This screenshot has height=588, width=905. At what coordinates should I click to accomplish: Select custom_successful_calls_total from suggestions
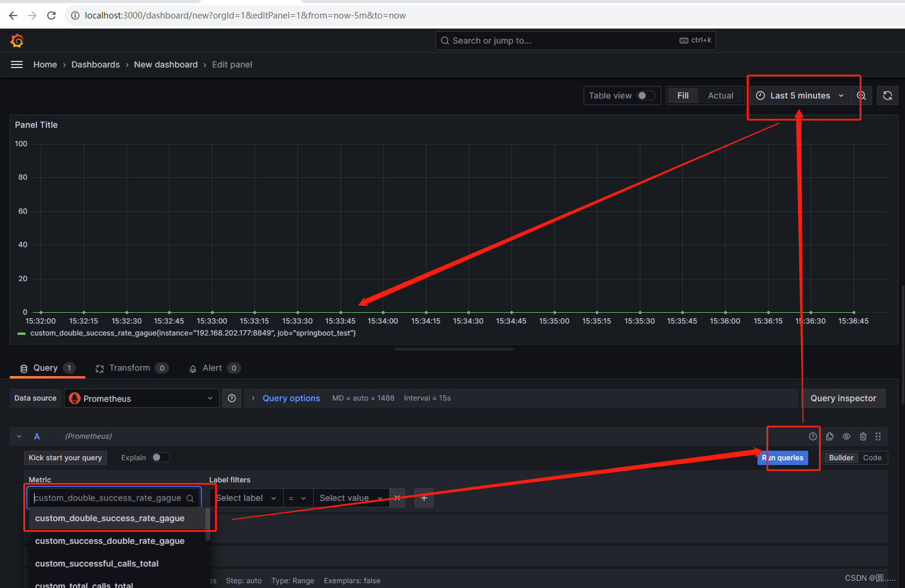click(97, 563)
